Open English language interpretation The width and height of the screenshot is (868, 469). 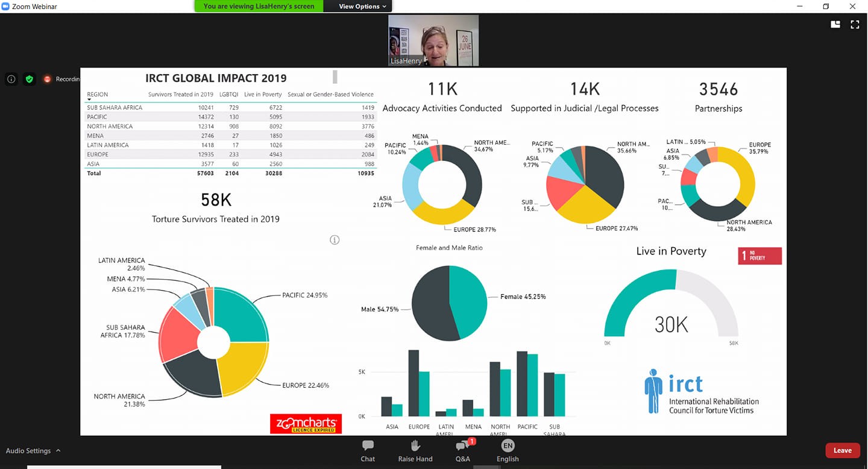[508, 450]
